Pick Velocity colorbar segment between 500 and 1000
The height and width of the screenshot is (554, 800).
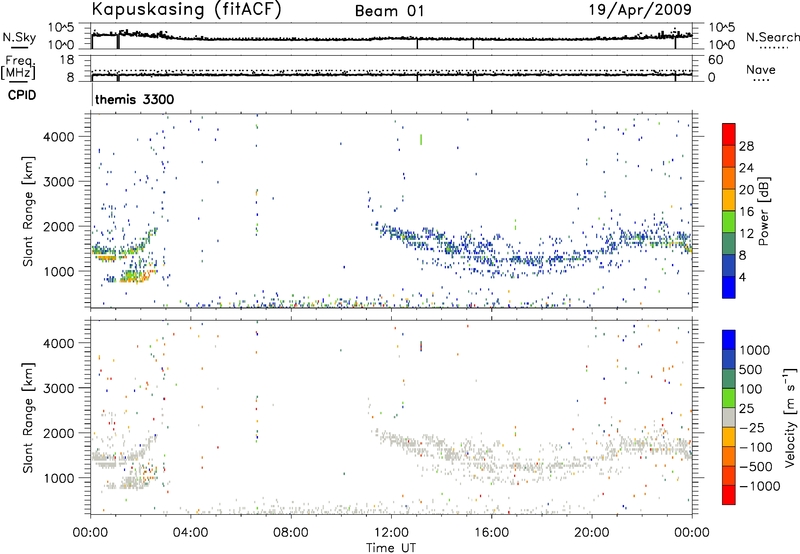[729, 359]
